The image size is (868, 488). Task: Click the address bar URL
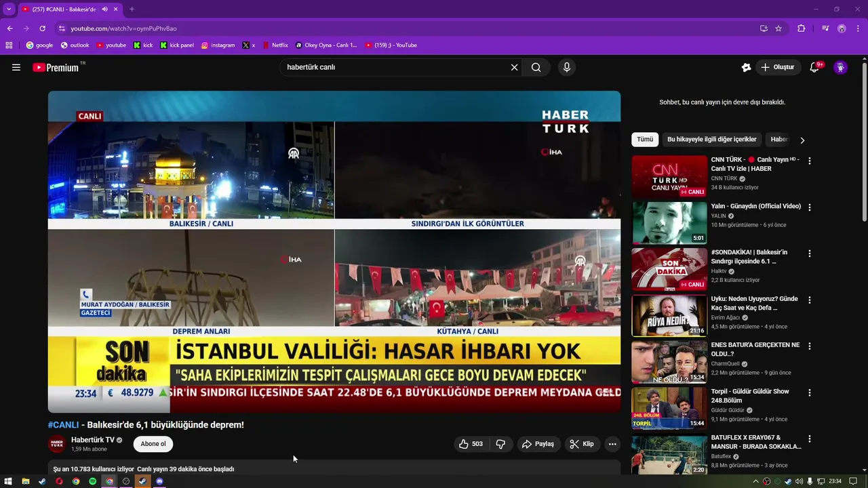point(124,28)
